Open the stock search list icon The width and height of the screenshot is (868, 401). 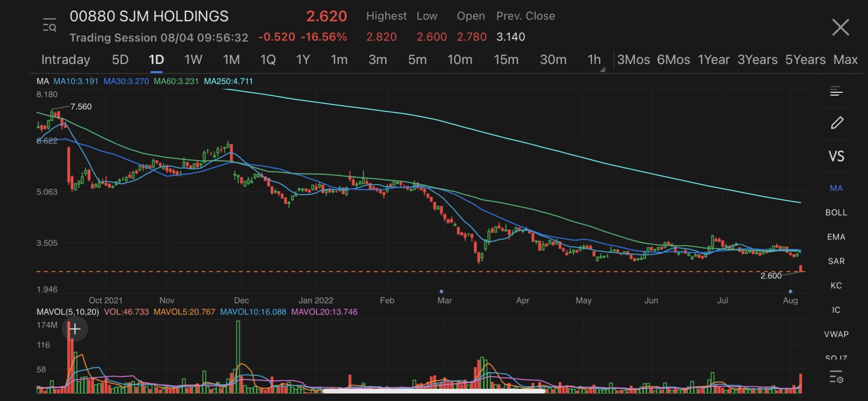click(x=50, y=26)
